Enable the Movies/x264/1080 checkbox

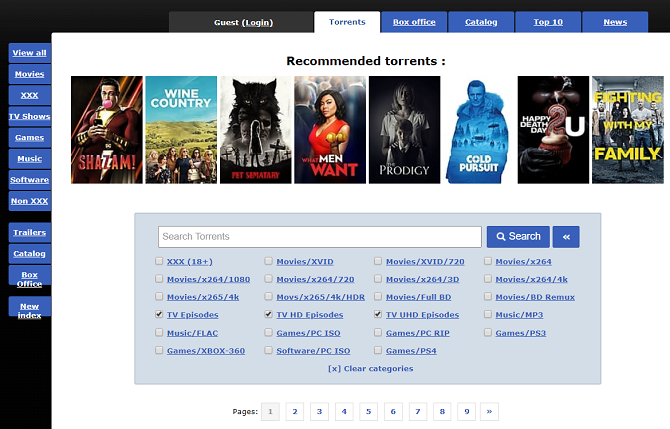pos(159,279)
